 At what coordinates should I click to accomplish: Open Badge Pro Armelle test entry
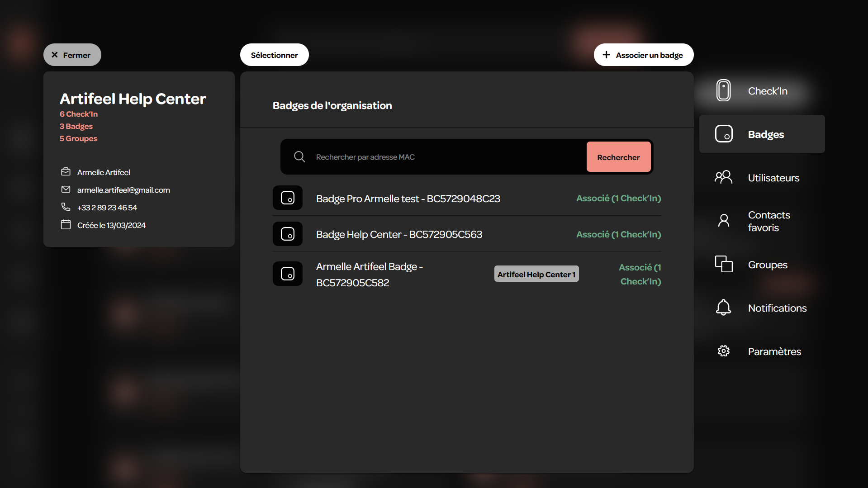467,198
